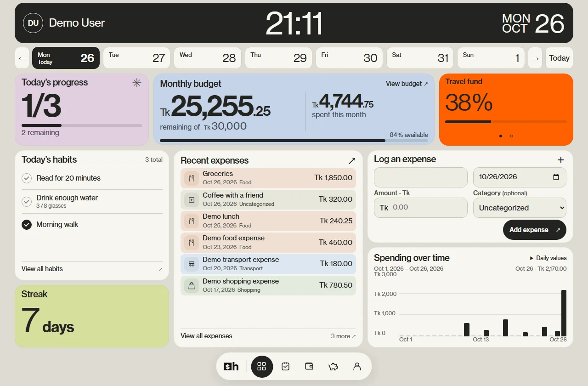The image size is (588, 386).
Task: Click the plus icon beside Log an expense
Action: 561,159
